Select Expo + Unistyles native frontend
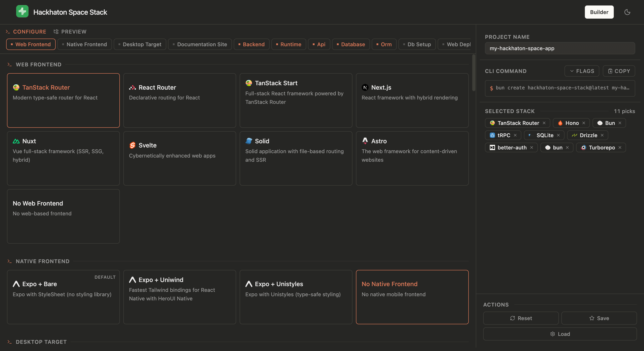644x351 pixels. [x=296, y=297]
